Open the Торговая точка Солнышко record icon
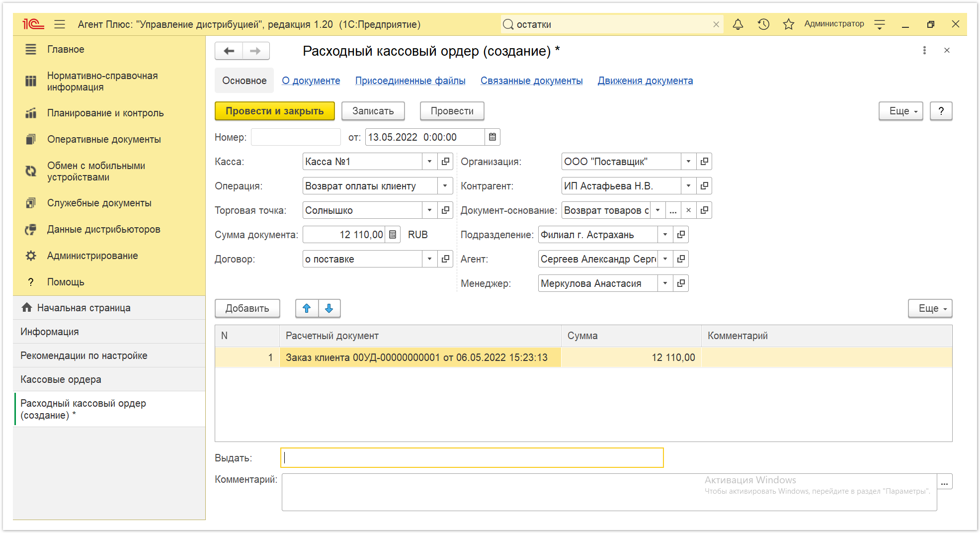Image resolution: width=980 pixels, height=533 pixels. tap(445, 210)
